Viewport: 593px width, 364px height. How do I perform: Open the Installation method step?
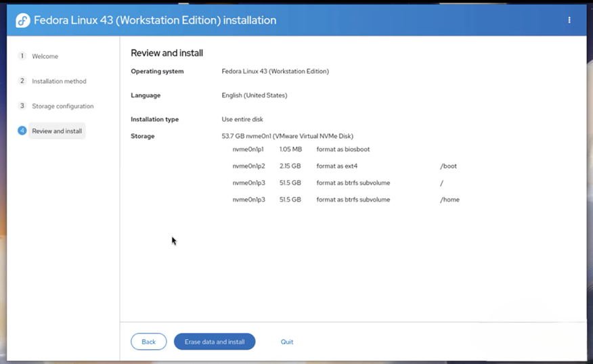pyautogui.click(x=59, y=81)
